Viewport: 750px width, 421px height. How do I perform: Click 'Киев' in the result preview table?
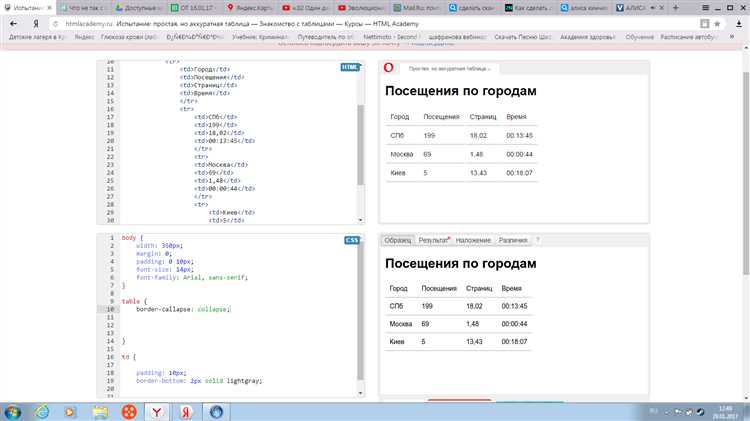(398, 173)
